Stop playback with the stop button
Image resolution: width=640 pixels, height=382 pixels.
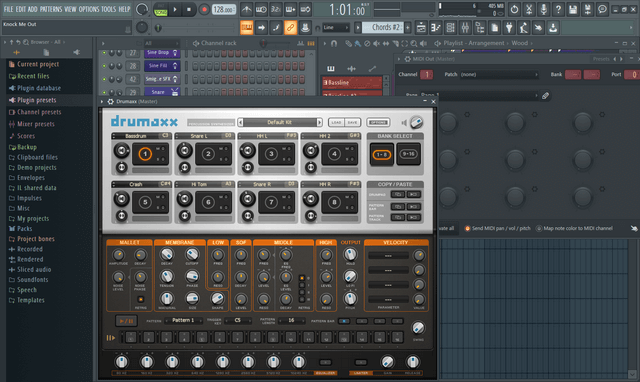[x=189, y=9]
